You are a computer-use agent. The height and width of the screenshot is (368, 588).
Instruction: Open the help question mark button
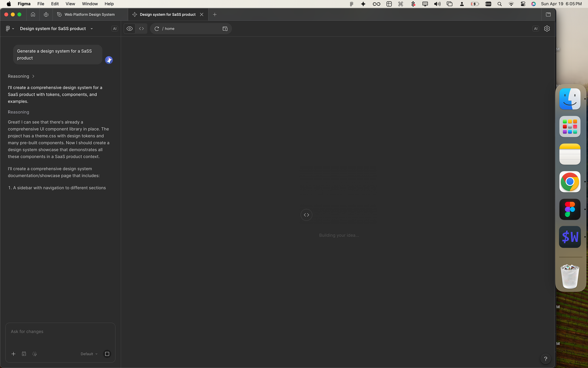pos(545,359)
